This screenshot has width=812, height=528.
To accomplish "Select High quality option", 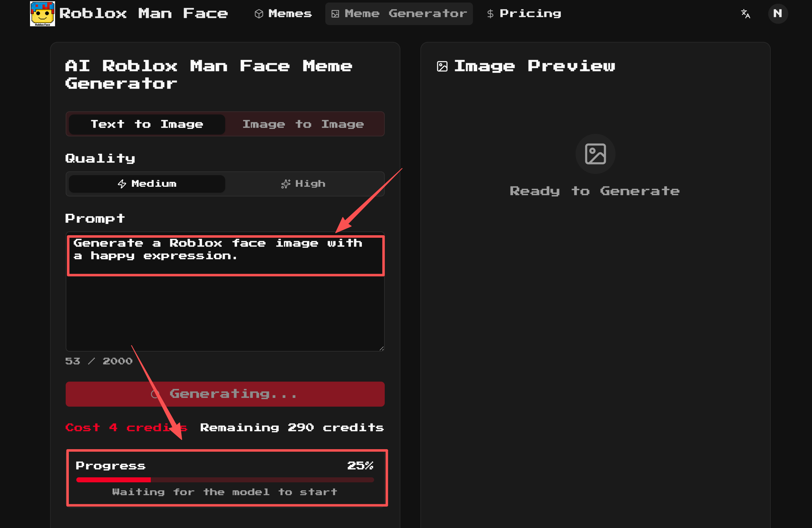I will [x=303, y=184].
